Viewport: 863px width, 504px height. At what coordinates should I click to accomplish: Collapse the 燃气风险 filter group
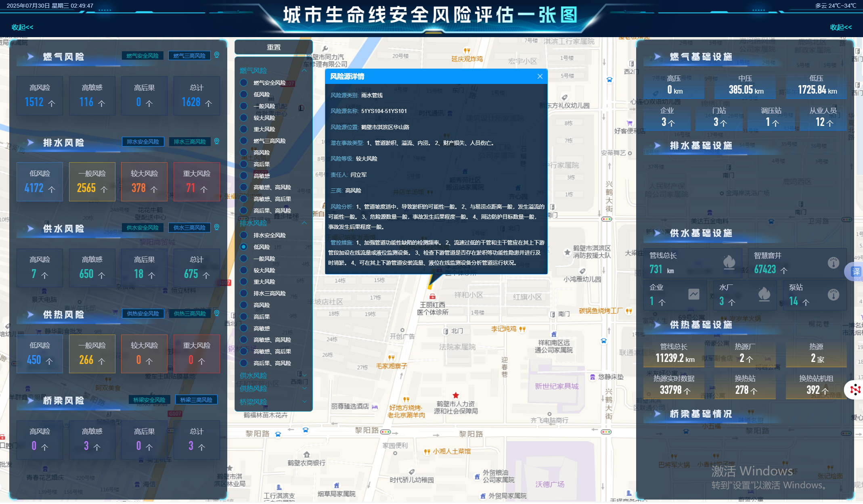click(304, 71)
